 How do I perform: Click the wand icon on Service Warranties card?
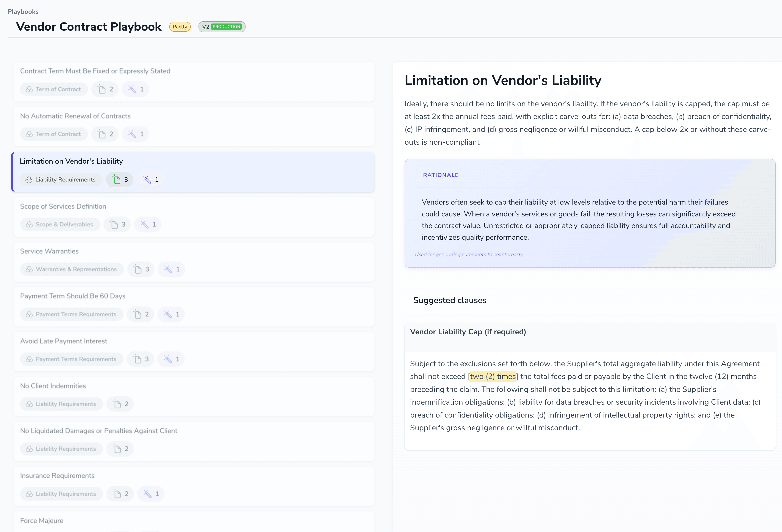(171, 269)
